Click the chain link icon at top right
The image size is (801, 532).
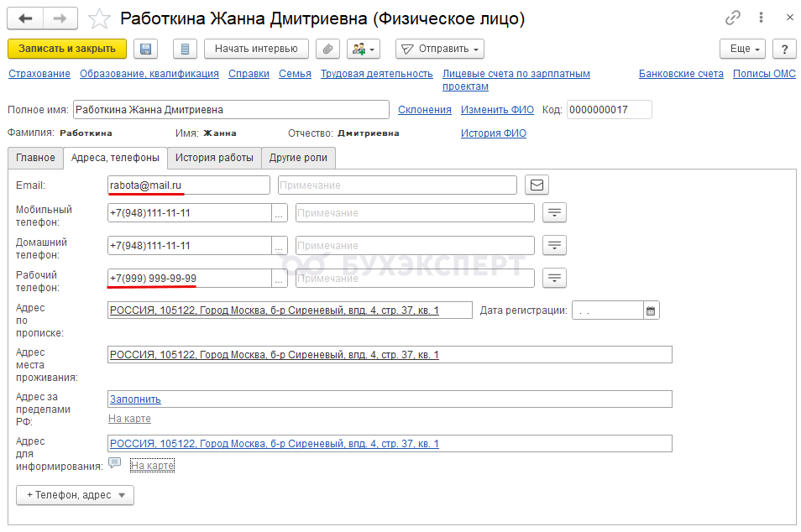[x=734, y=18]
